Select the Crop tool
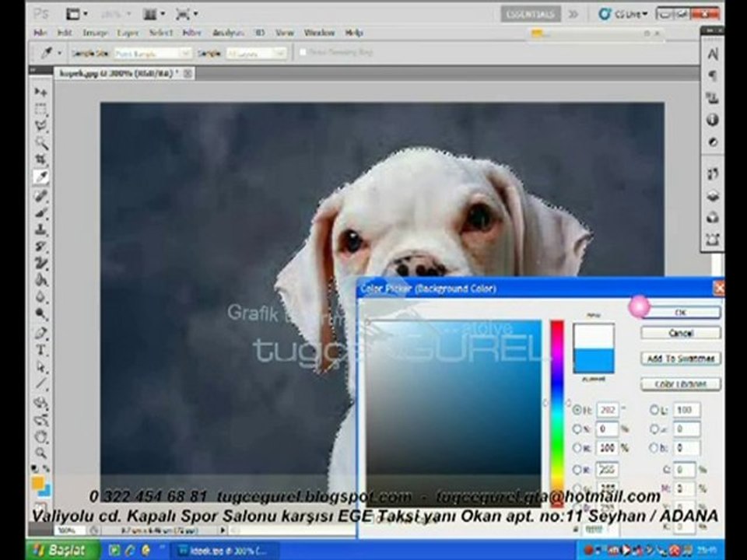 coord(41,159)
